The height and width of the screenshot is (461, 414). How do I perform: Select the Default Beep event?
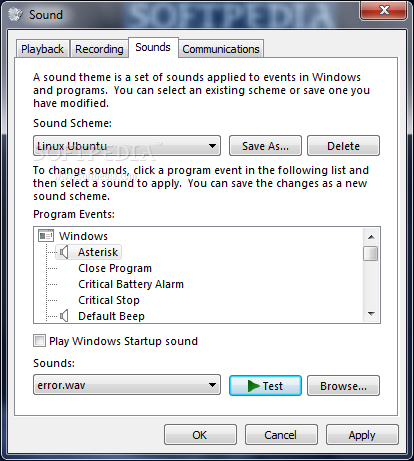[x=111, y=316]
